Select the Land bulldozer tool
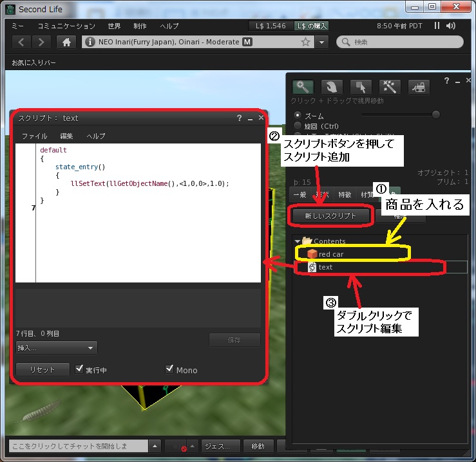Screen dimensions: 476x462 click(x=419, y=87)
